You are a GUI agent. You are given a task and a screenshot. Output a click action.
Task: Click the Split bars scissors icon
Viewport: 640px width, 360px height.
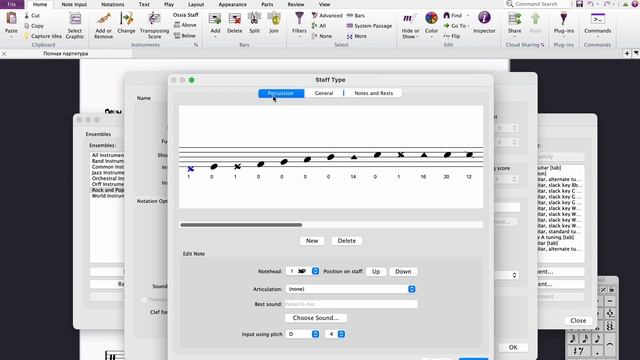(x=254, y=19)
